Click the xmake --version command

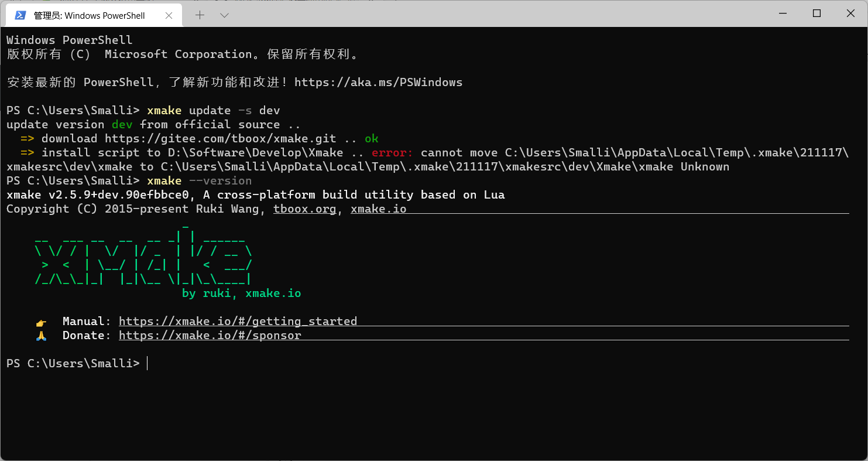(x=200, y=181)
